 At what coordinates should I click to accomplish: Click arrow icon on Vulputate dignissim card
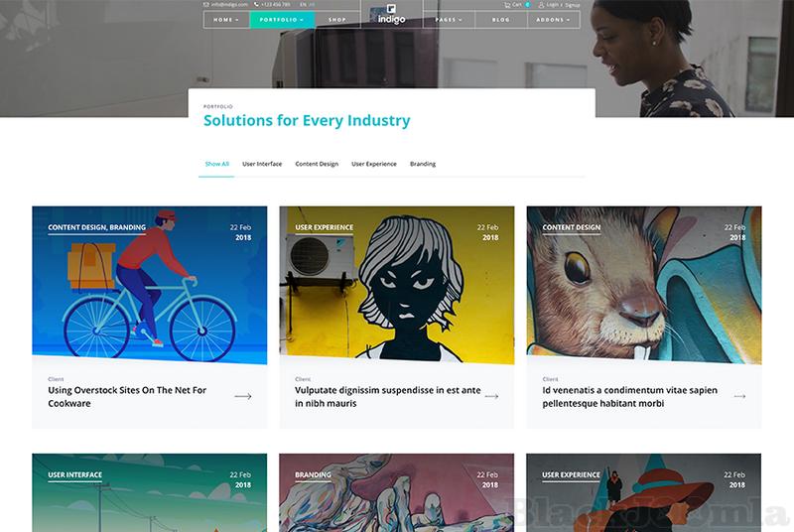pos(491,396)
